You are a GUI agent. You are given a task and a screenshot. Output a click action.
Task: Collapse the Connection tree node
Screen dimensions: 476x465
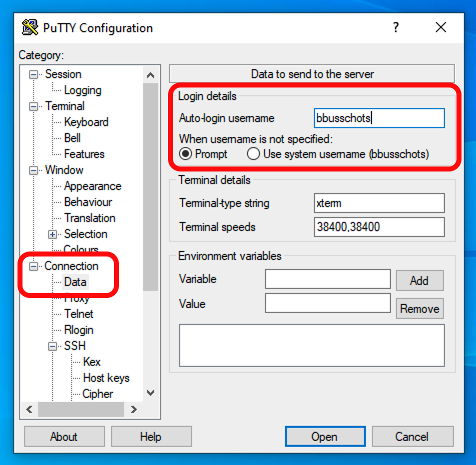(33, 266)
